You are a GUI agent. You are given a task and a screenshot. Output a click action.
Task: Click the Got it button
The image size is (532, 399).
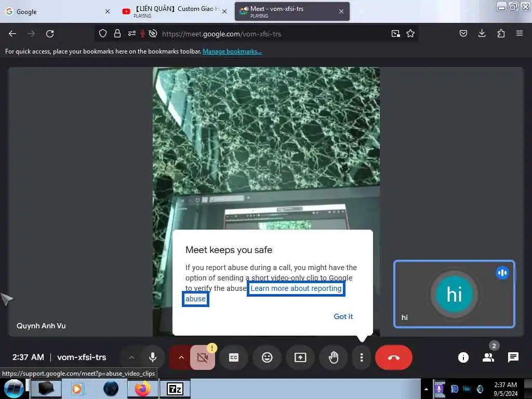343,316
